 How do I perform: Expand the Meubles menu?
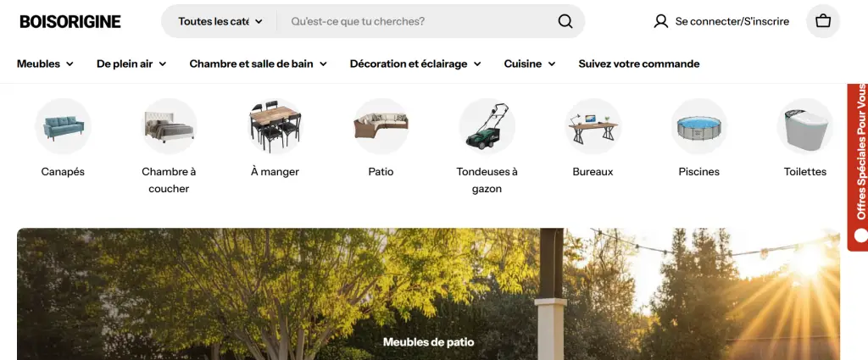click(45, 64)
